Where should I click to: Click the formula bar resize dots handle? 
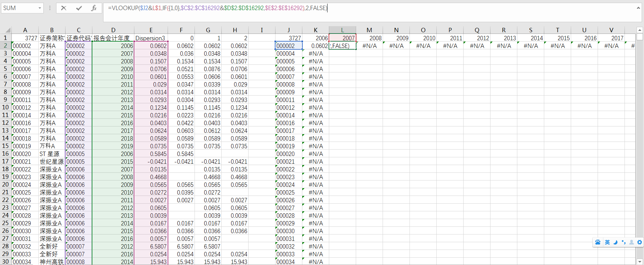50,8
